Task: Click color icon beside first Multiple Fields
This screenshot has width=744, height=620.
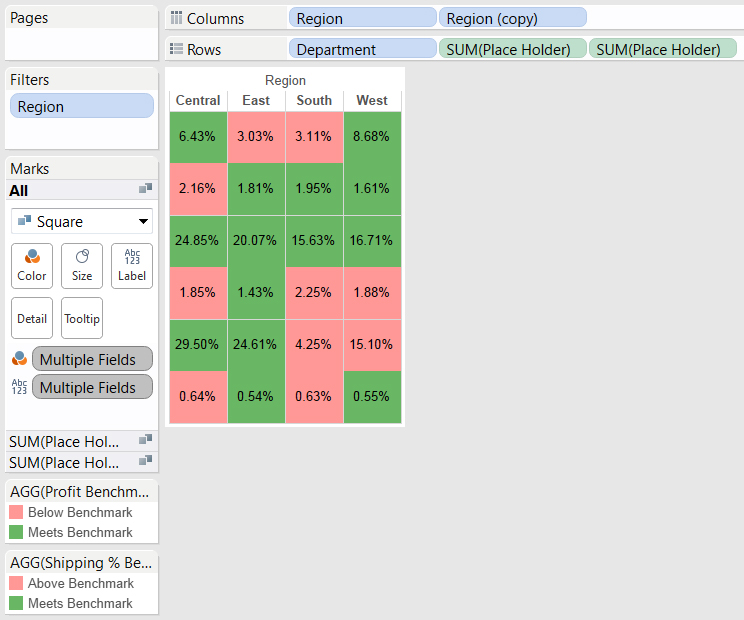Action: [x=19, y=358]
